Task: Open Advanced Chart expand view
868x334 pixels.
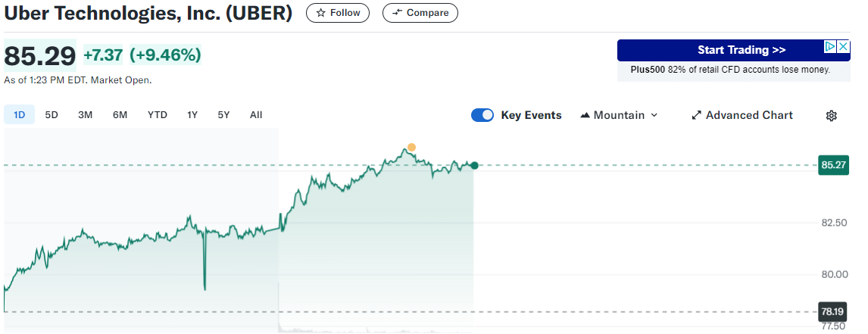Action: coord(742,115)
